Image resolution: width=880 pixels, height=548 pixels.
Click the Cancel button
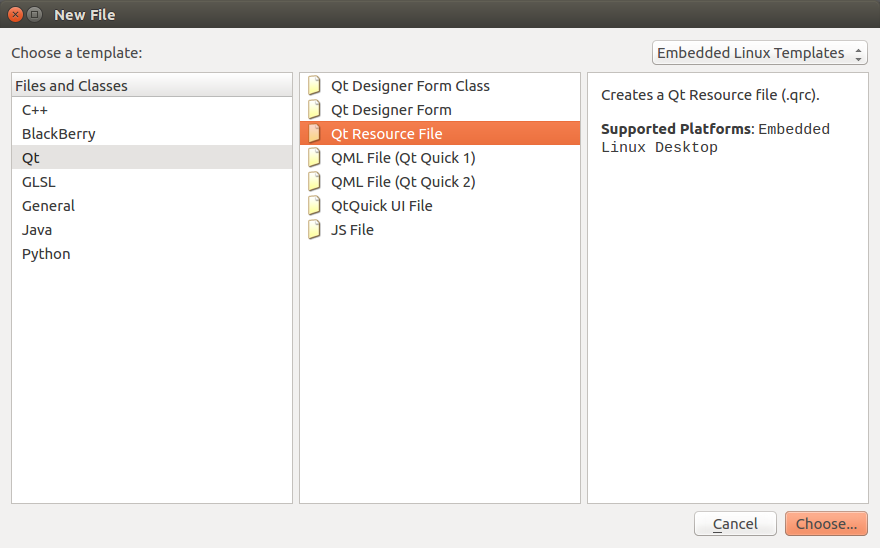[x=735, y=524]
